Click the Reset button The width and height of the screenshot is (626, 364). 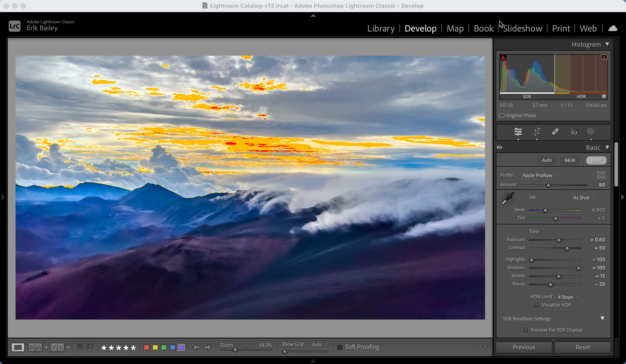tap(583, 347)
